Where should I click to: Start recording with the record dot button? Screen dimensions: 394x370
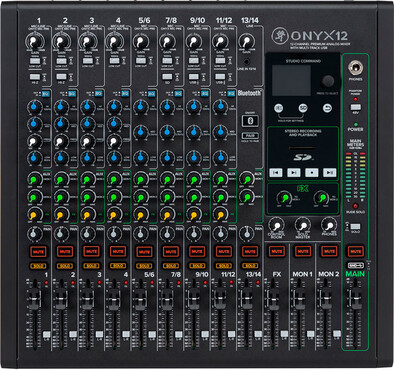[312, 172]
